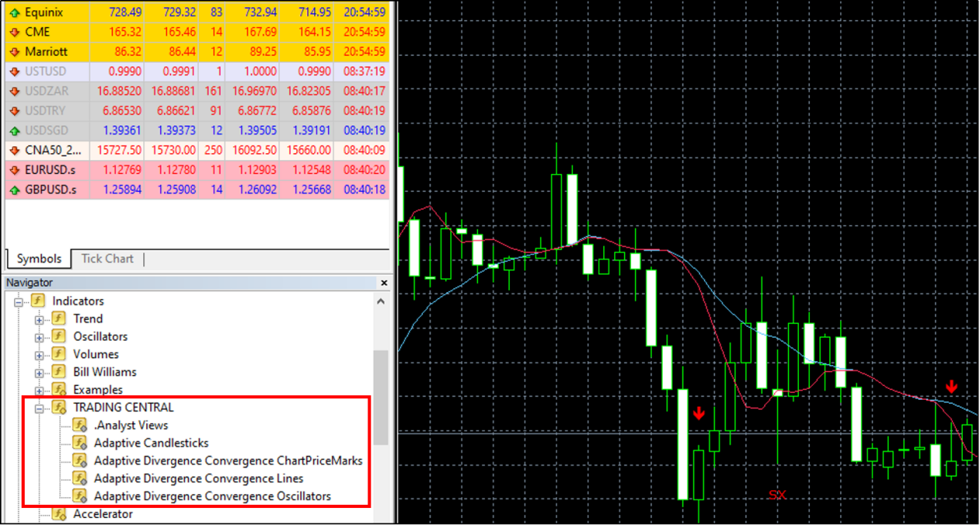Collapse the Indicators root node
The width and height of the screenshot is (980, 525).
pos(19,302)
